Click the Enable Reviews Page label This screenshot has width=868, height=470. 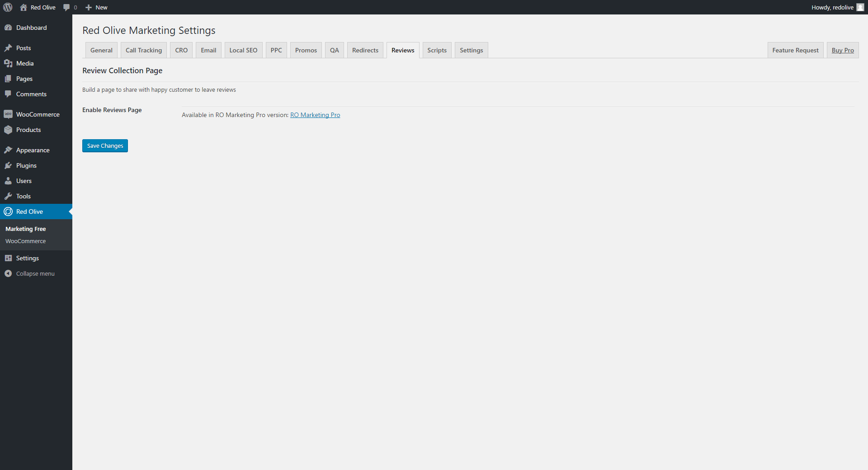tap(112, 110)
